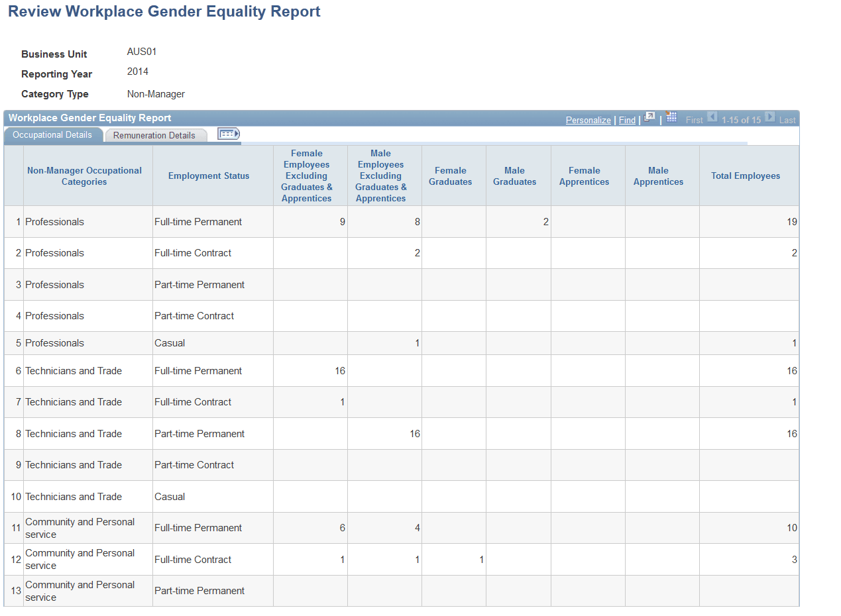
Task: Select the Technicians and Trade Full-time Permanent row
Action: point(73,370)
